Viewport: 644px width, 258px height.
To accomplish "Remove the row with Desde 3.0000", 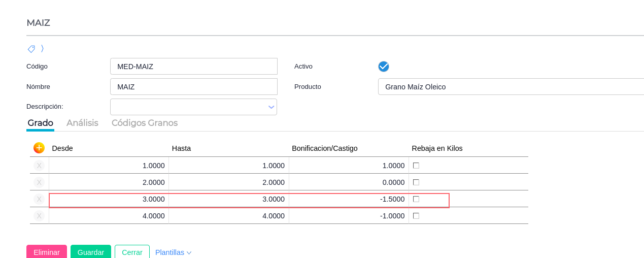I will pos(39,199).
